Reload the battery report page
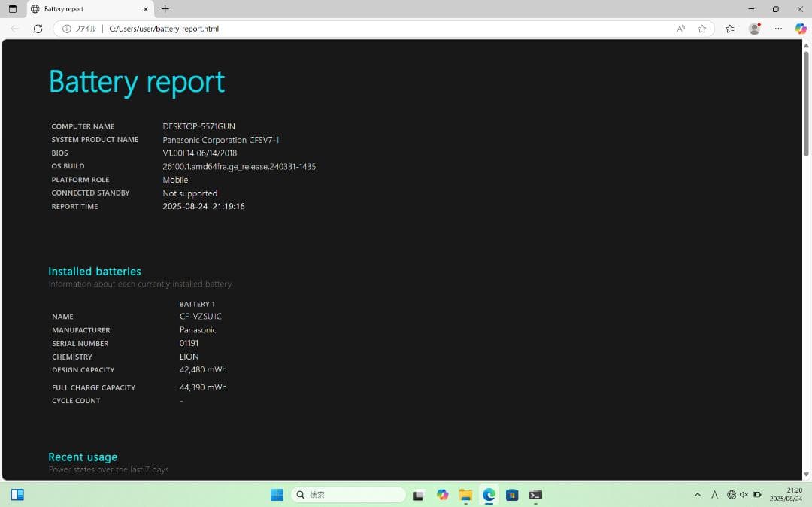The width and height of the screenshot is (812, 507). pyautogui.click(x=38, y=28)
